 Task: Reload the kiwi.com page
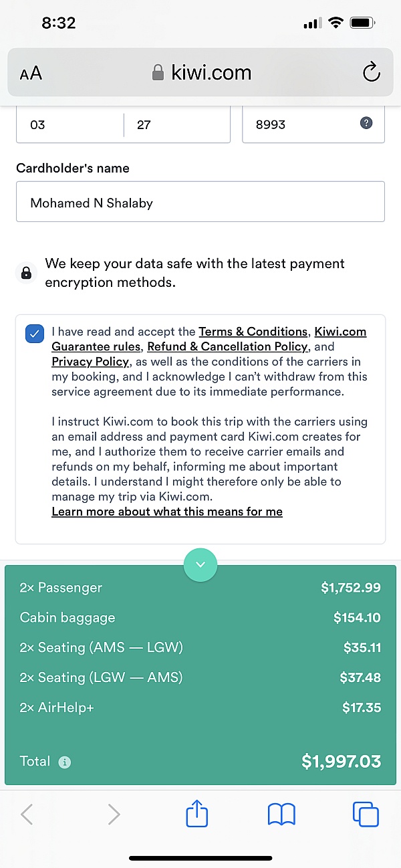pyautogui.click(x=372, y=73)
